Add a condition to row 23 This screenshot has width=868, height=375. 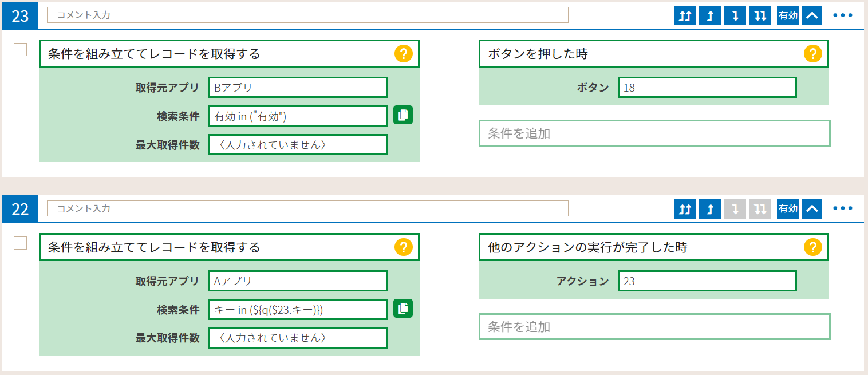pyautogui.click(x=654, y=133)
